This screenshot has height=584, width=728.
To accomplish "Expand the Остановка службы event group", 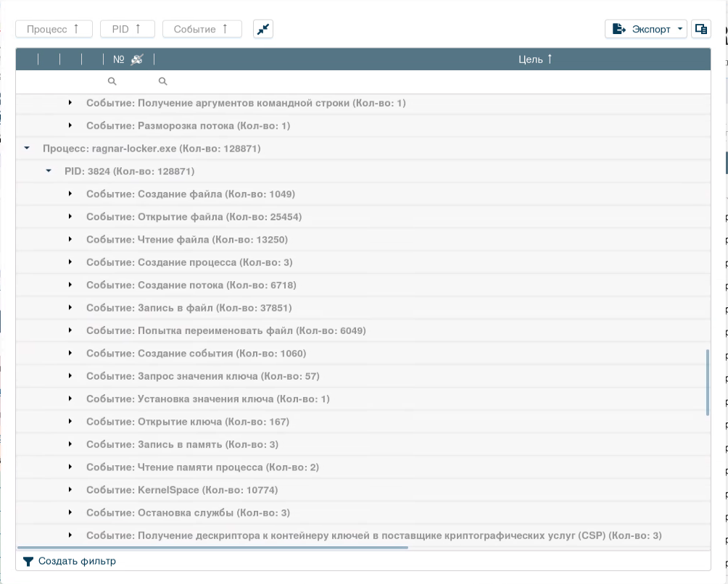I will (70, 512).
